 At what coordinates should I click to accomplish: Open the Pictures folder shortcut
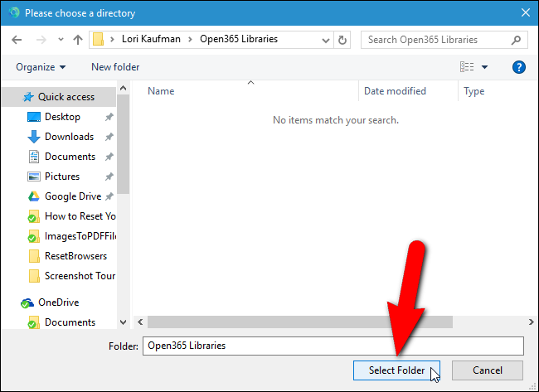pos(62,177)
